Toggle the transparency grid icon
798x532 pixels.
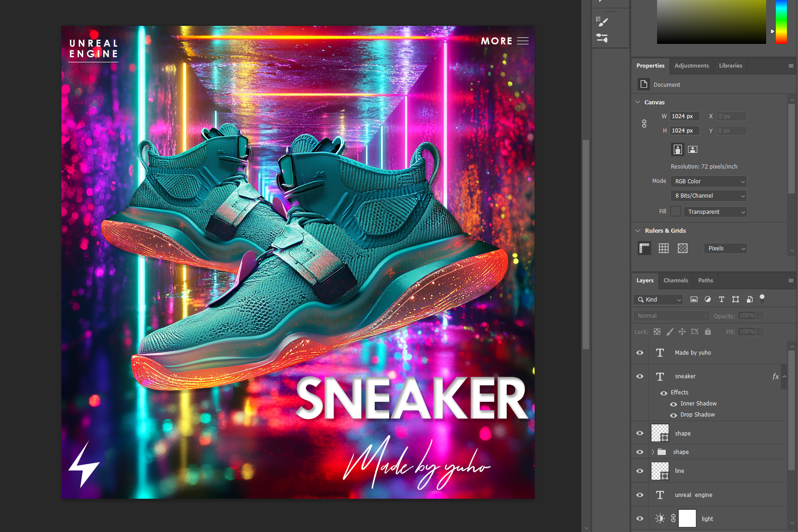pos(682,248)
